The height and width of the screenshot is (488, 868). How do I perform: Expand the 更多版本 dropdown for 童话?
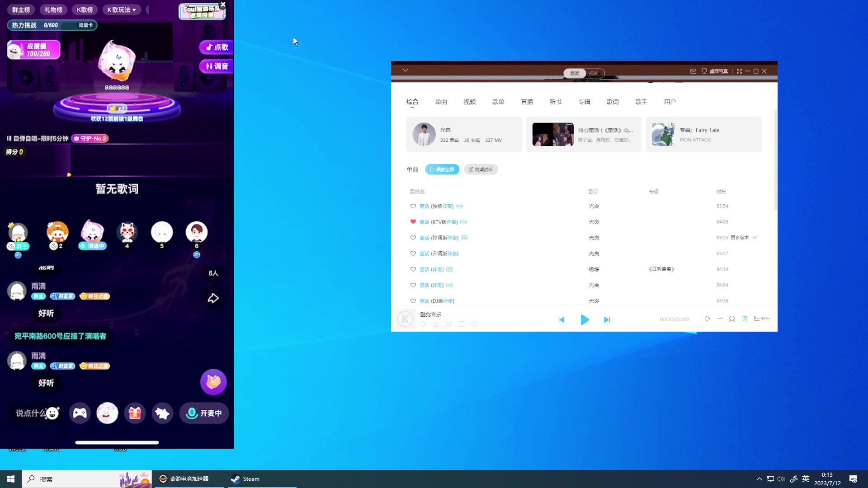pos(755,238)
